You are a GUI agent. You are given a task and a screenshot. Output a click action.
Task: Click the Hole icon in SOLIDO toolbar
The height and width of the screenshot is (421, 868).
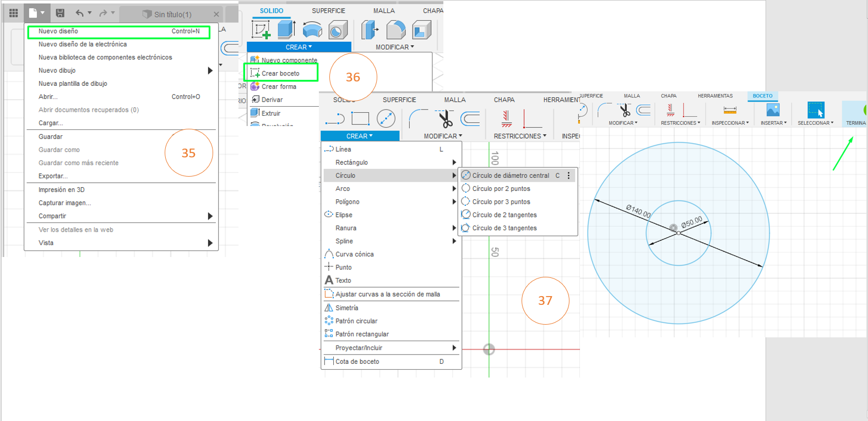point(338,30)
